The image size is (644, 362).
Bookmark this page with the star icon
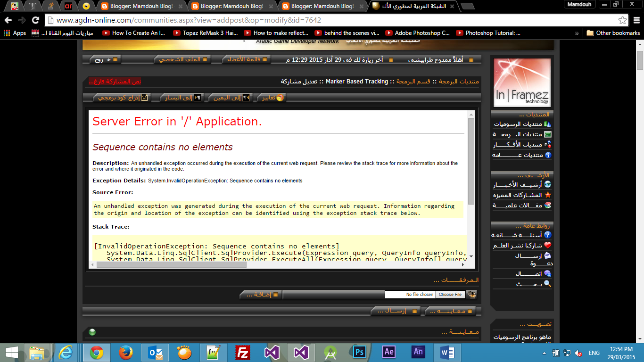tap(623, 20)
